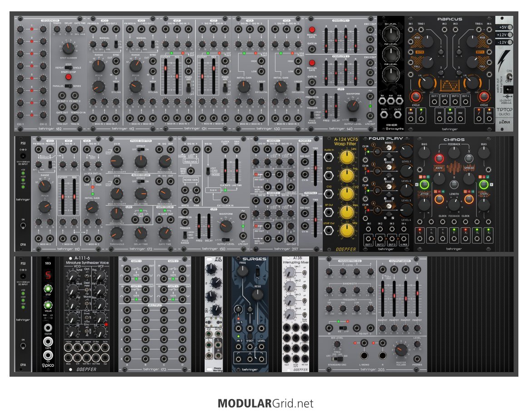Turn the yellow Lev. knob on the Wasp Filter
Screen dimensions: 532x413
(x=347, y=157)
